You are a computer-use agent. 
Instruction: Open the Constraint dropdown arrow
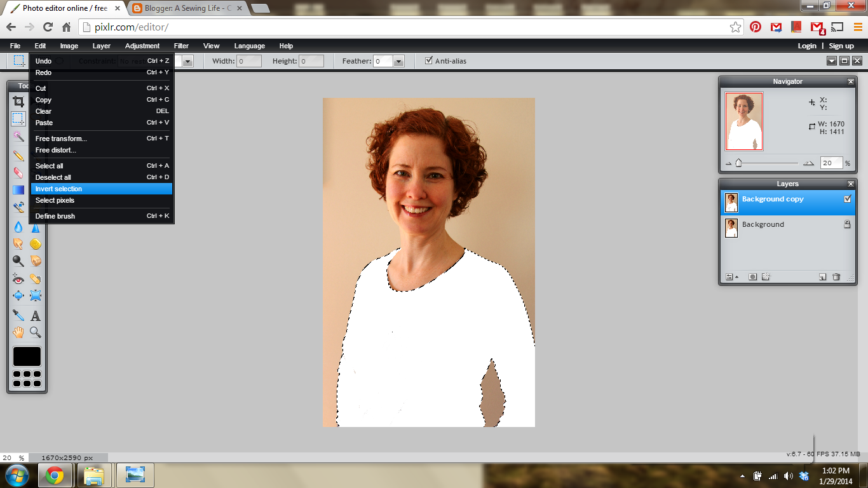(x=188, y=61)
